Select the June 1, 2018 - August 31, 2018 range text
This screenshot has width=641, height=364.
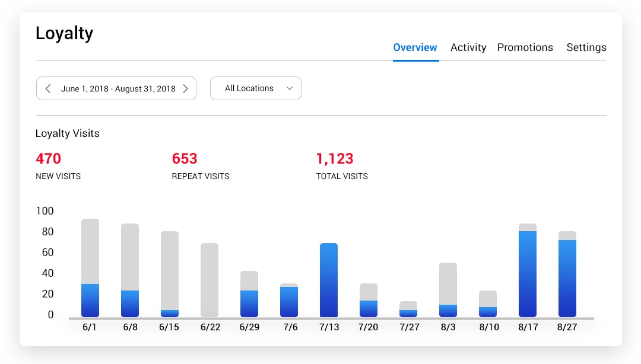coord(118,89)
